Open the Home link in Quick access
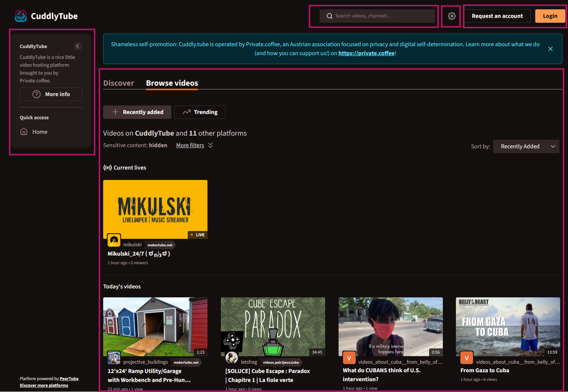568x392 pixels. pyautogui.click(x=39, y=132)
